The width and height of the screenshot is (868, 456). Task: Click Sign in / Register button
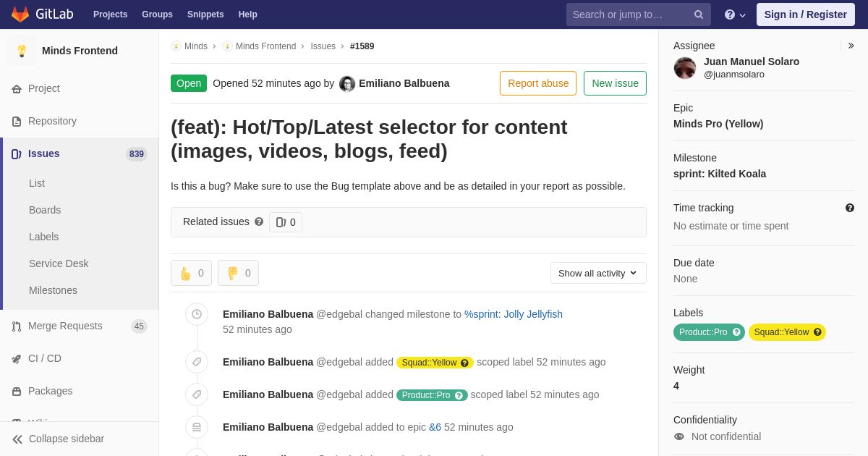click(x=805, y=14)
